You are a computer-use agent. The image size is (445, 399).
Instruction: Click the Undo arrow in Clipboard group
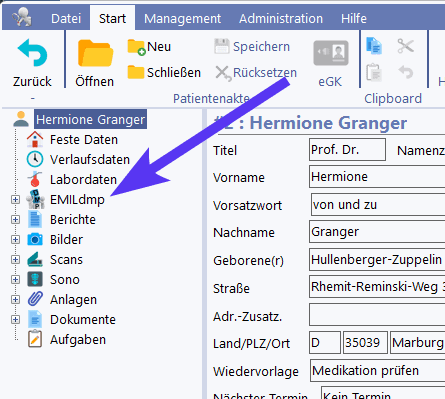(406, 72)
